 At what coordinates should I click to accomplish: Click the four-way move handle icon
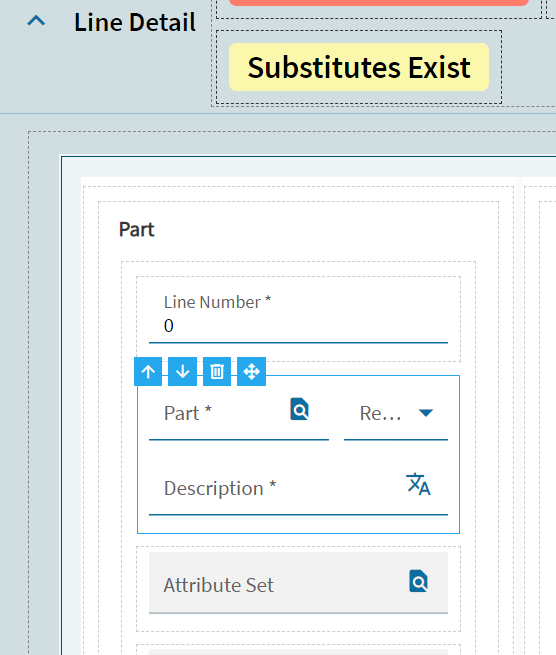pos(251,371)
